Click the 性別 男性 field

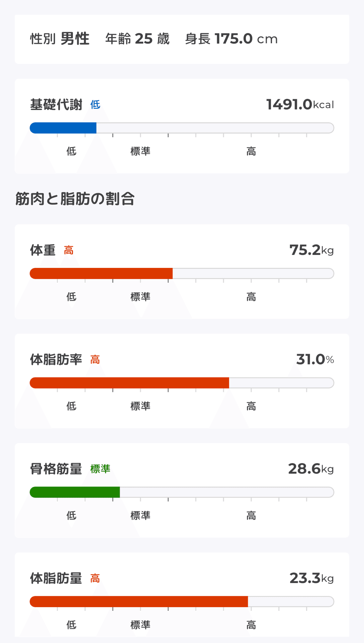(x=60, y=39)
